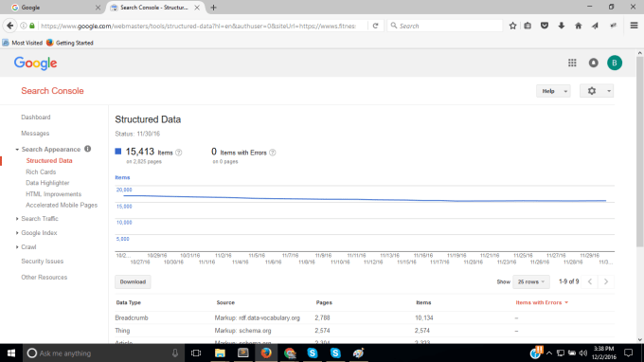Click the volume icon in system tray

(582, 353)
